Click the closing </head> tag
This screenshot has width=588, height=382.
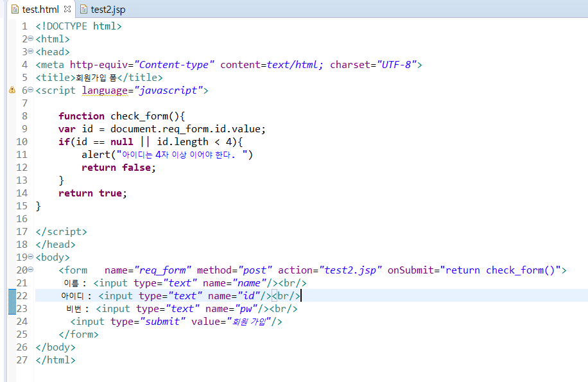point(55,245)
